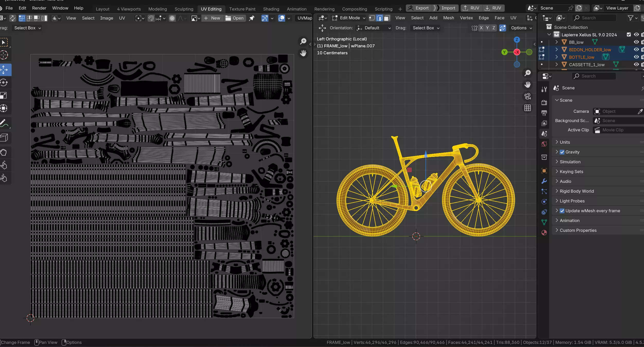Image resolution: width=644 pixels, height=347 pixels.
Task: Expand BB_low tree item in outliner
Action: click(557, 42)
